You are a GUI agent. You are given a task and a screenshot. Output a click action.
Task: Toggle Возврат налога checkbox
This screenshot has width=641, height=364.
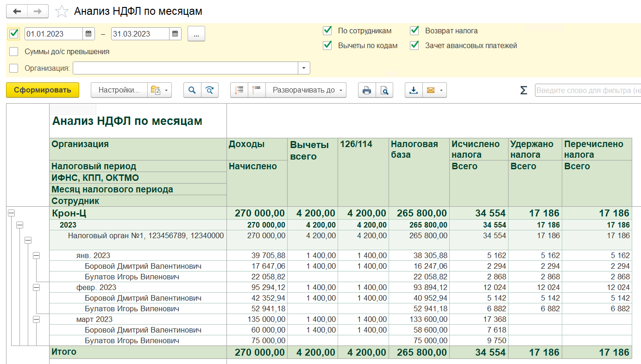click(x=415, y=31)
